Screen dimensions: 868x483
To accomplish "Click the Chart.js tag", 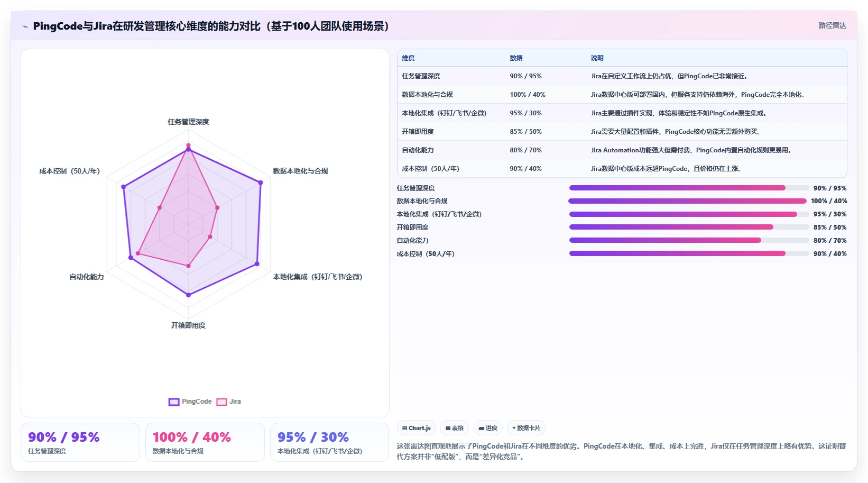I will pyautogui.click(x=416, y=428).
